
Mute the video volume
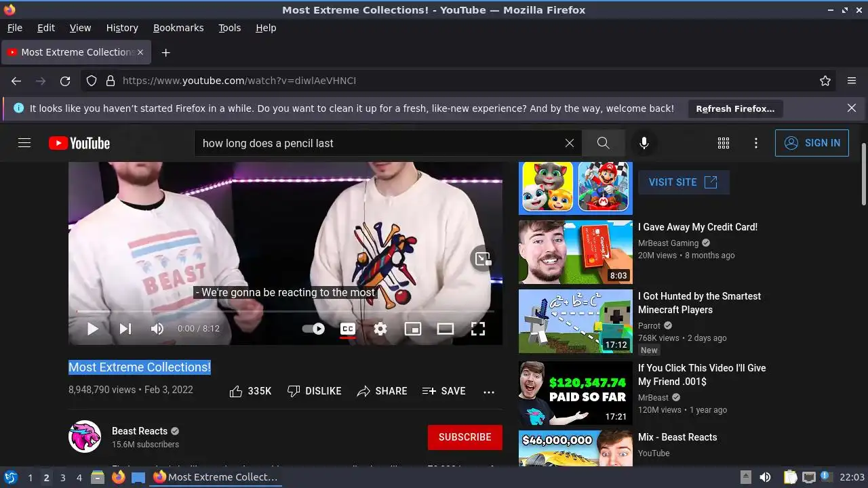[157, 329]
